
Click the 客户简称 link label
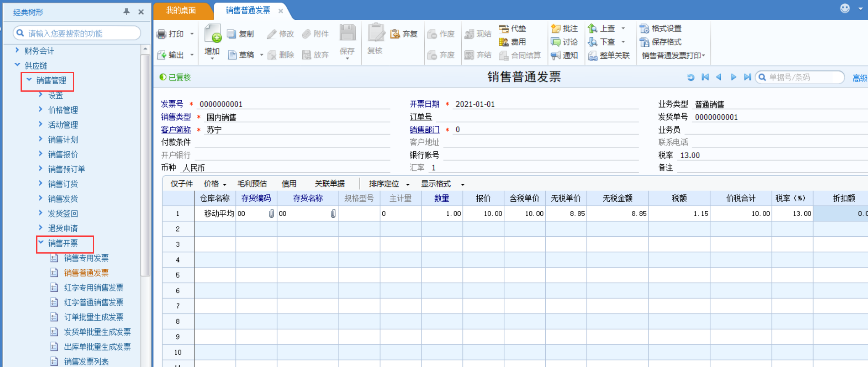(176, 130)
